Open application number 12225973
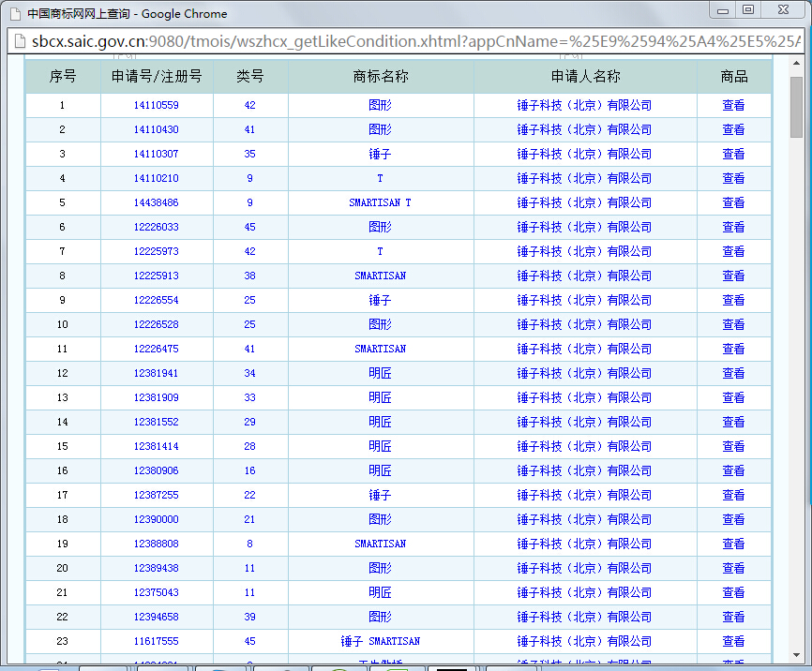Screen dimensions: 812x671 pos(157,251)
